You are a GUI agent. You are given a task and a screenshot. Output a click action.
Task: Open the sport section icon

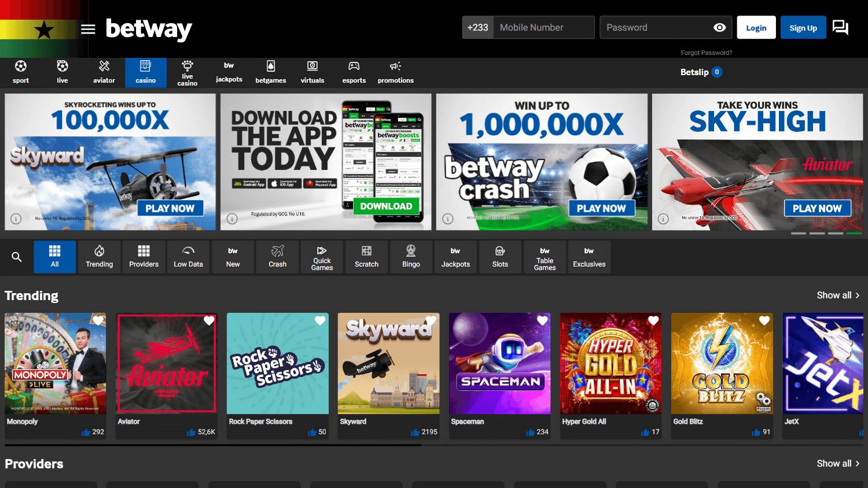click(x=21, y=66)
